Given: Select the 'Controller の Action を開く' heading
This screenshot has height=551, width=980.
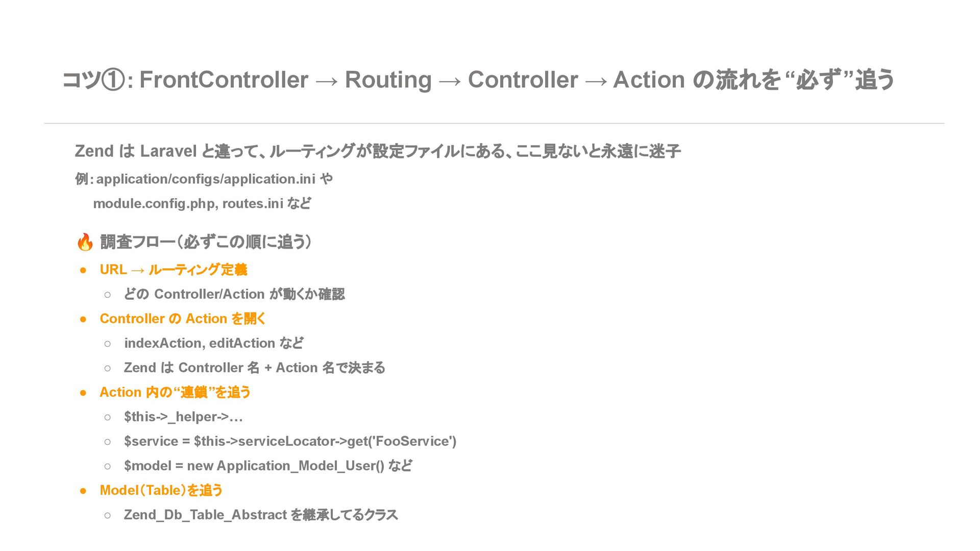Looking at the screenshot, I should point(183,319).
